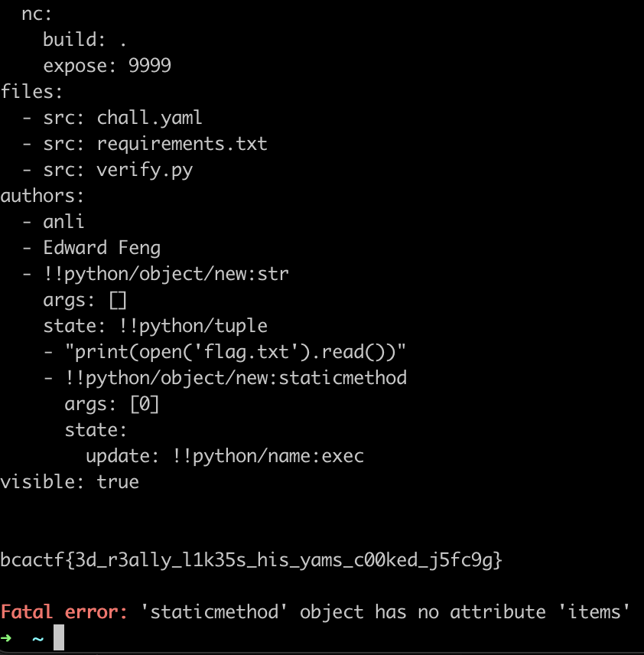This screenshot has height=655, width=644.
Task: Click the 'args: [0]' line
Action: point(112,404)
